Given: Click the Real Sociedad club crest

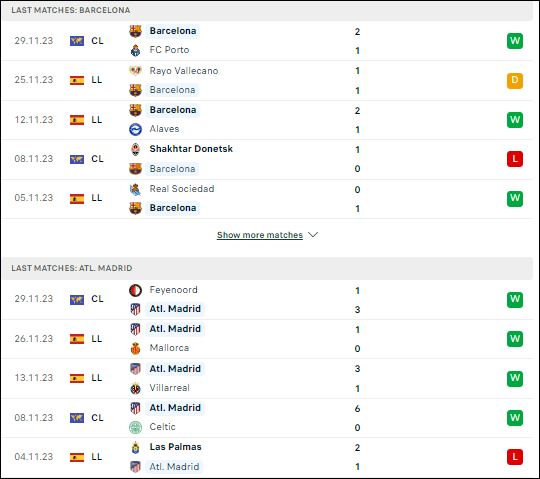Looking at the screenshot, I should click(x=135, y=189).
